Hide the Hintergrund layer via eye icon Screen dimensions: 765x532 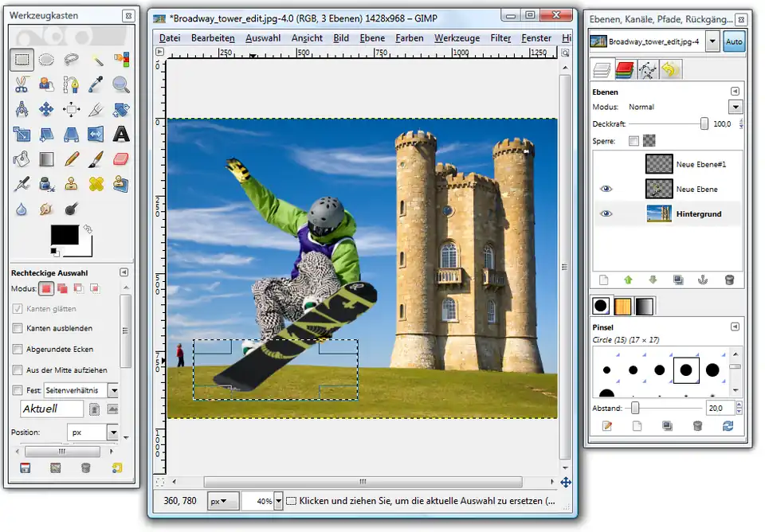coord(606,214)
